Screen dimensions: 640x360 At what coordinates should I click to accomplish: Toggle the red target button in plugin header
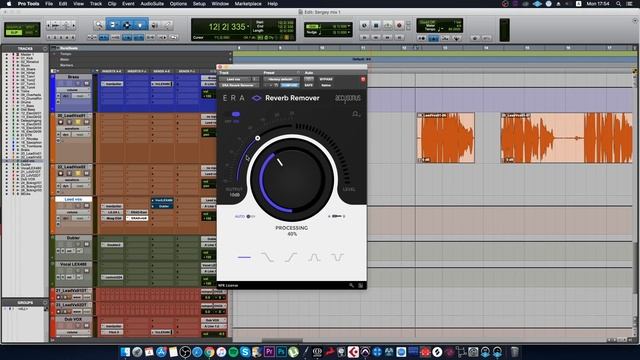click(x=363, y=79)
